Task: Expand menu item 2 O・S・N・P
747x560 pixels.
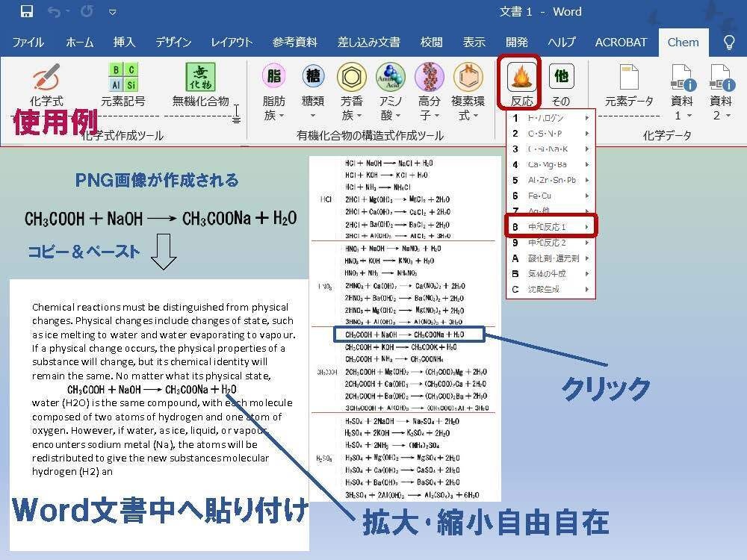Action: tap(551, 134)
